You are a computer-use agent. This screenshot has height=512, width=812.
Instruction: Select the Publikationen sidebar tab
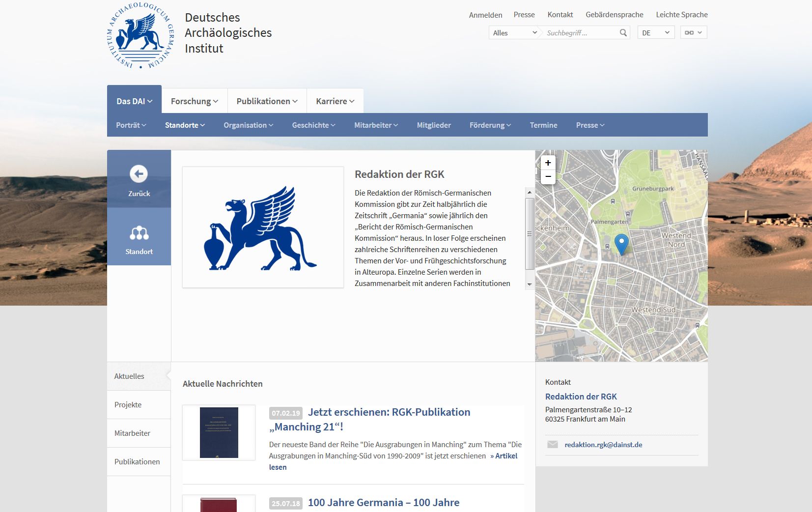coord(139,462)
